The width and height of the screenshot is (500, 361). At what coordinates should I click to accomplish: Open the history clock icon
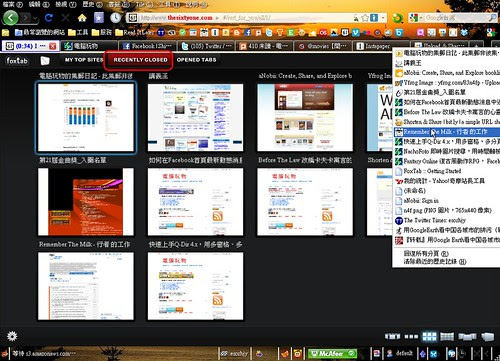116,18
